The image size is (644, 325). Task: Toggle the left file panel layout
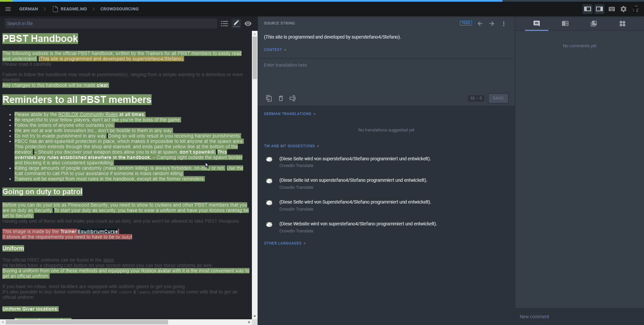click(588, 9)
